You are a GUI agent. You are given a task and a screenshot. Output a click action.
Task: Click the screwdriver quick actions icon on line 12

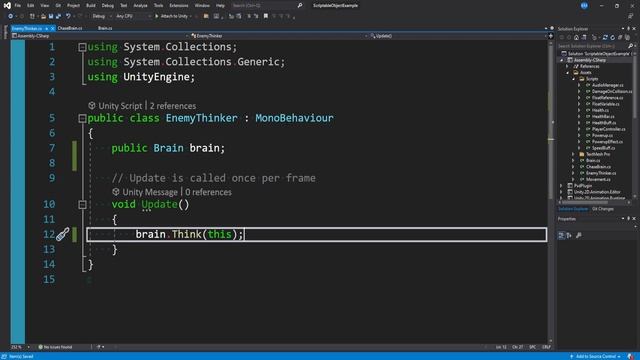click(62, 234)
